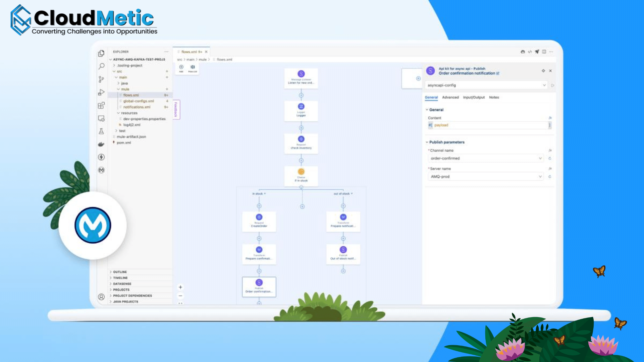Screen dimensions: 644x362
Task: Open the MuleSoft icon in activity bar
Action: pyautogui.click(x=101, y=170)
